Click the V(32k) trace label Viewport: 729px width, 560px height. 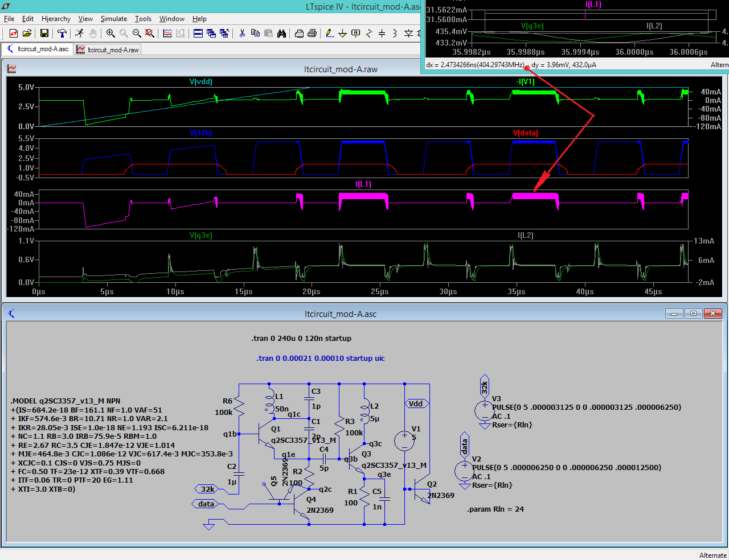pyautogui.click(x=200, y=133)
